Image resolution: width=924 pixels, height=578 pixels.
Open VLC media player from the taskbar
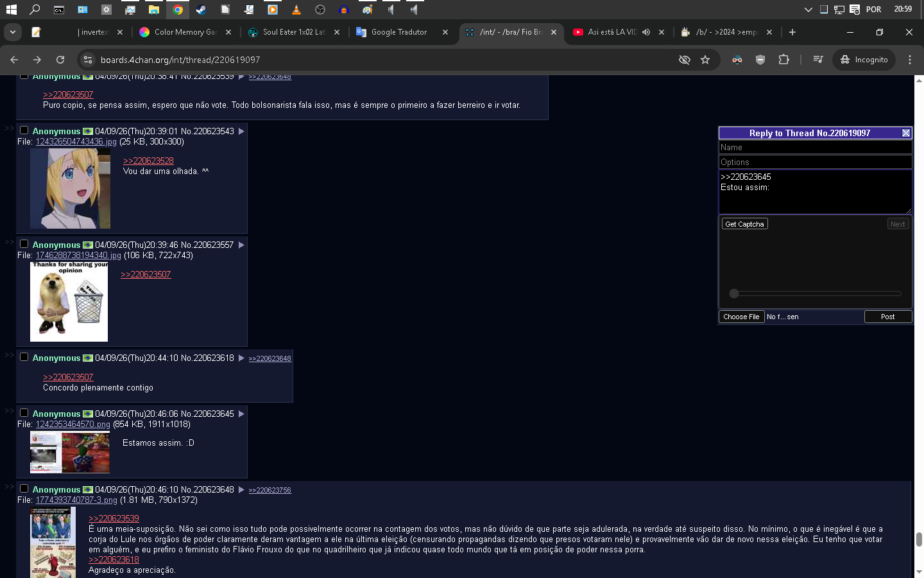click(296, 10)
